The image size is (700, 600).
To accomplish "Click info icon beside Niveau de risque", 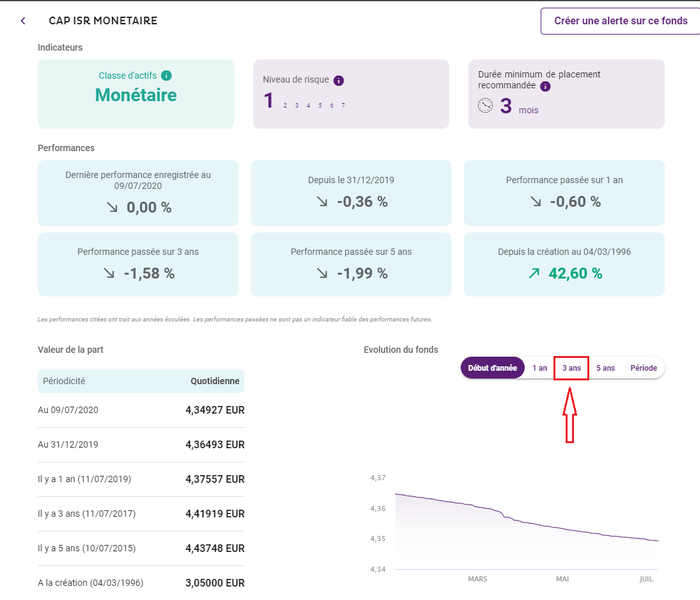I will (339, 81).
